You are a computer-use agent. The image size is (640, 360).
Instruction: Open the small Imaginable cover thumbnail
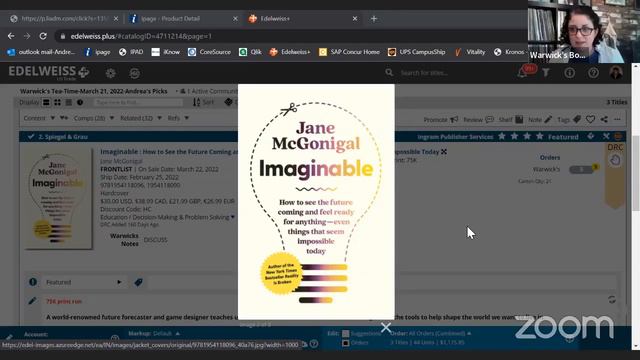58,199
